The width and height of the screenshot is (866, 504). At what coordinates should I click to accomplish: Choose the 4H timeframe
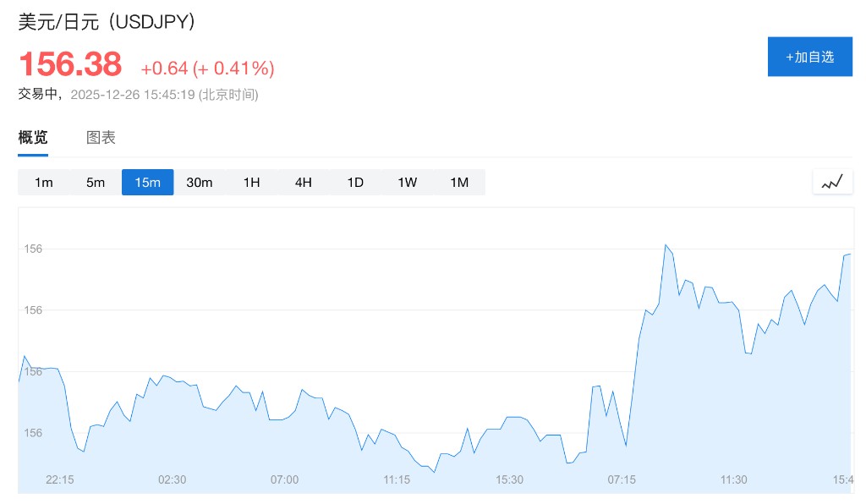[303, 183]
